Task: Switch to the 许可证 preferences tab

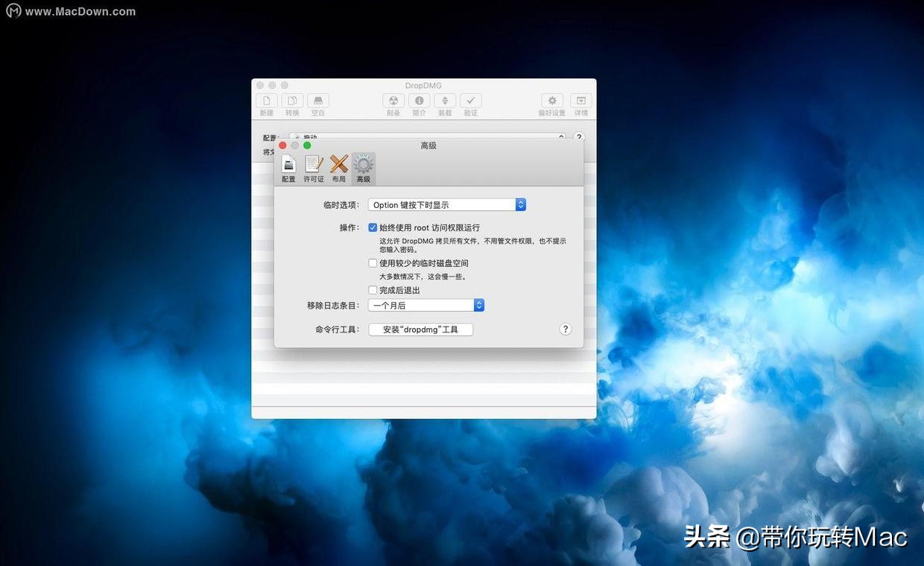Action: [313, 167]
